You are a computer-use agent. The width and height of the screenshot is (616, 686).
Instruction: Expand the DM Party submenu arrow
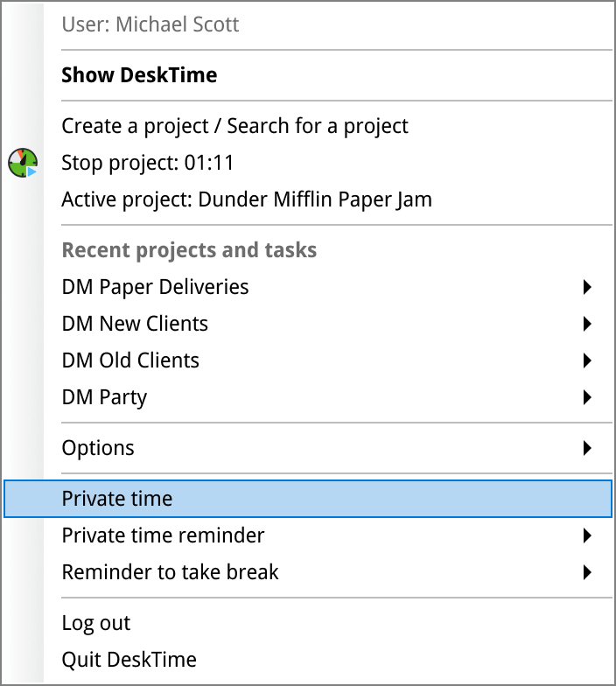pos(587,397)
